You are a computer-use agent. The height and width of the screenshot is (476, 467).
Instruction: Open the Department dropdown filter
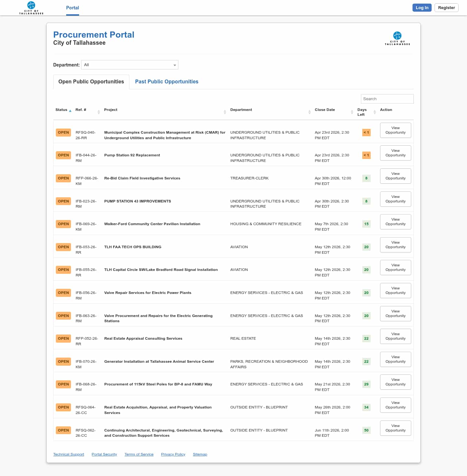click(x=130, y=65)
